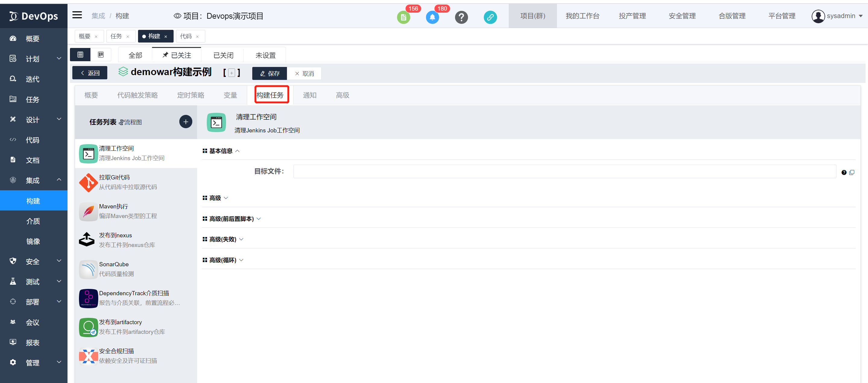Switch to board view layout
Screen dimensions: 868x383
[101, 55]
